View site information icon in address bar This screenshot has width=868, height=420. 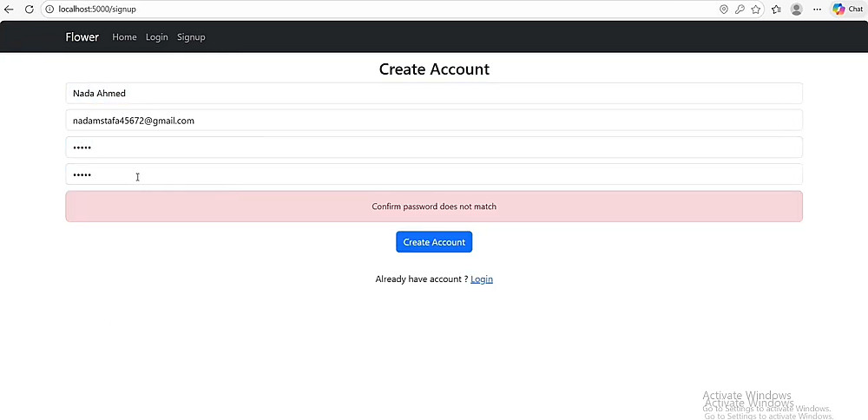click(x=49, y=10)
